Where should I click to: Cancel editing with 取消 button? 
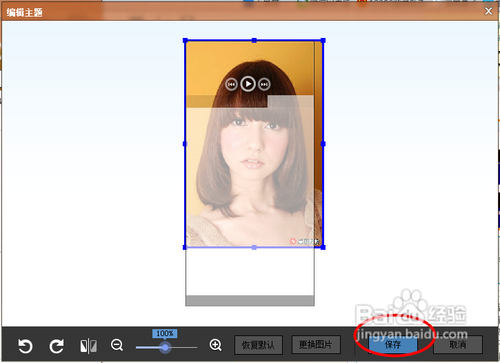pyautogui.click(x=458, y=344)
